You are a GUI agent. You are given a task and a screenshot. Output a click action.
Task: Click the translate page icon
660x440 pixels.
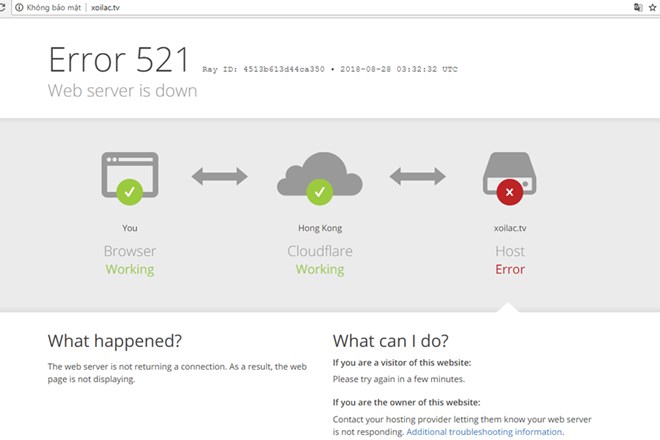(x=637, y=7)
